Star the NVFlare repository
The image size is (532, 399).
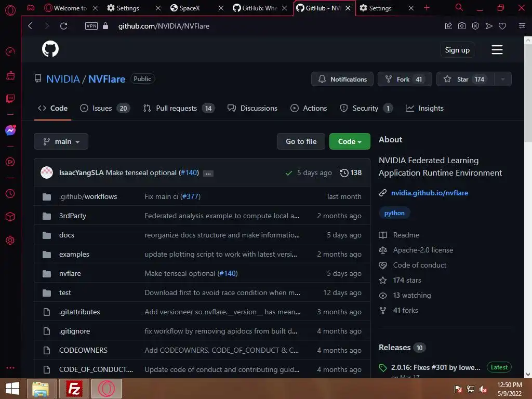pyautogui.click(x=465, y=79)
